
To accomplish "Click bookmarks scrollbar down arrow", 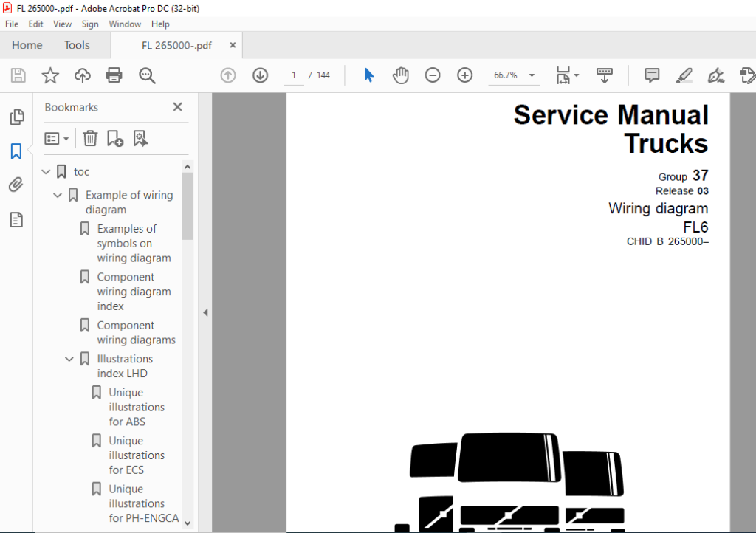I will [x=188, y=523].
